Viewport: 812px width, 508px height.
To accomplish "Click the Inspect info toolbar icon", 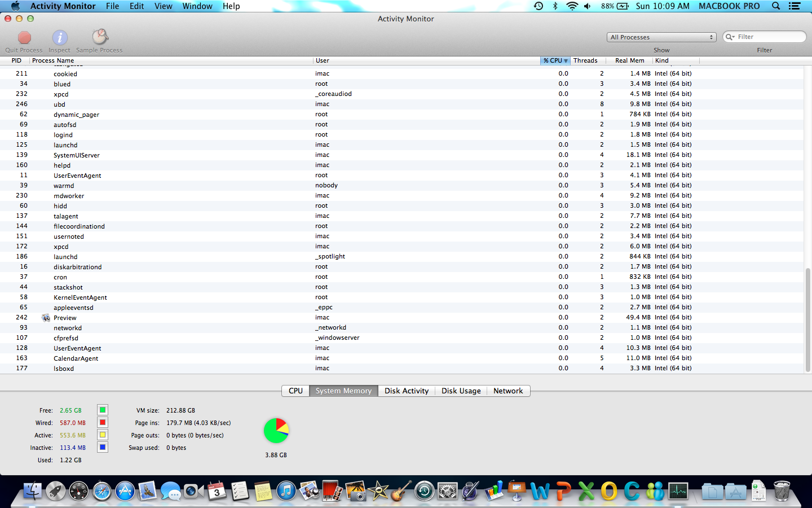I will 60,38.
